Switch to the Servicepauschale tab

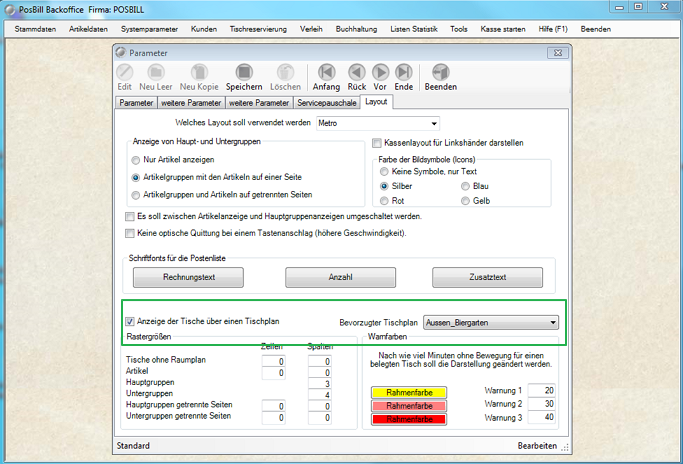tap(326, 102)
